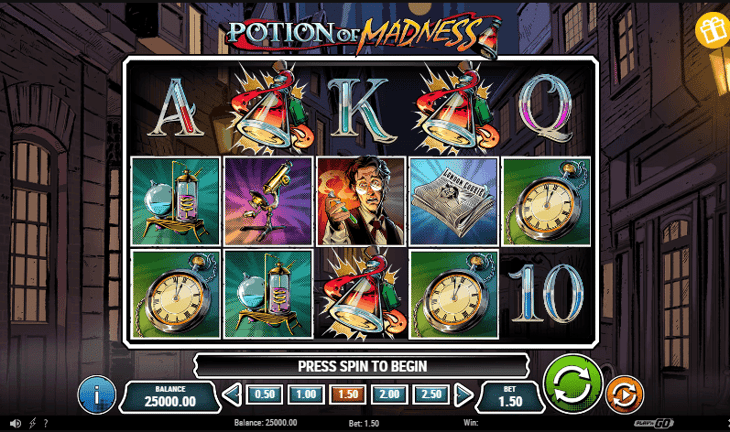
Task: Click the golden microscope symbol
Action: coord(268,201)
